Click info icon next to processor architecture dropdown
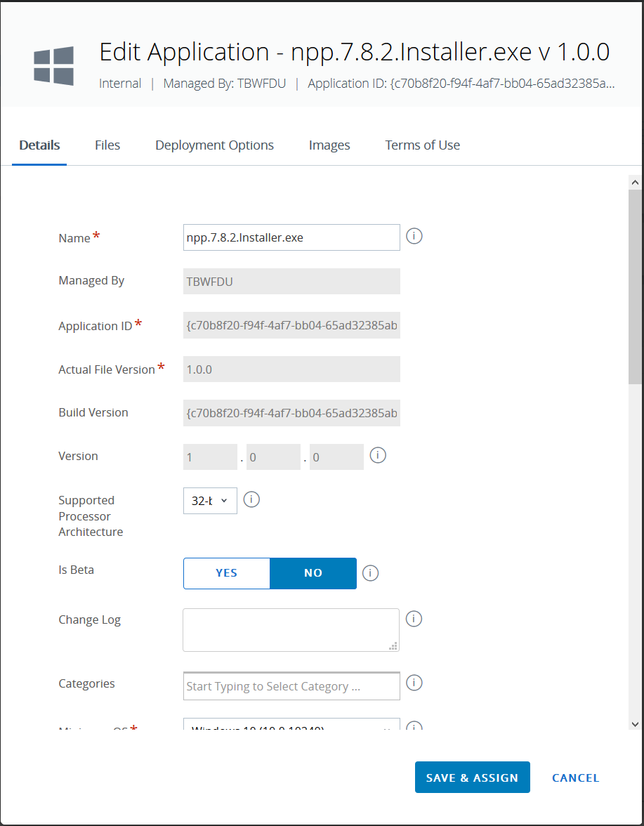The image size is (644, 826). tap(251, 499)
